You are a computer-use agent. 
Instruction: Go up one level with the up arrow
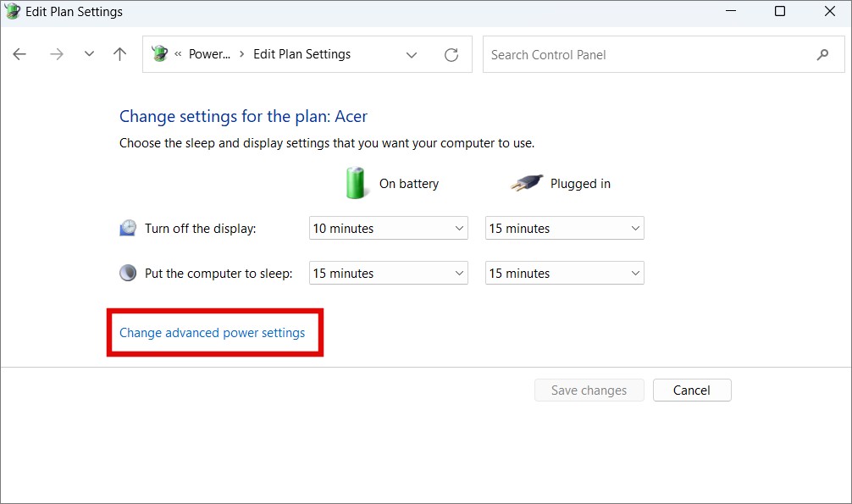[119, 54]
